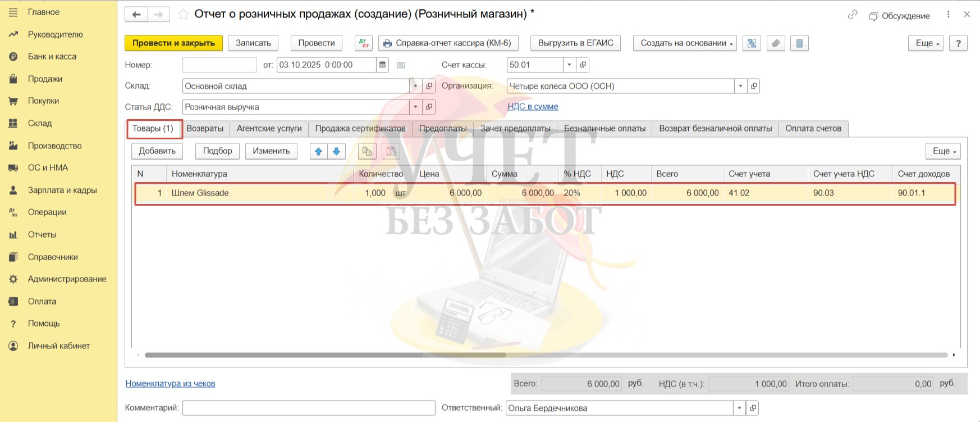Open item selection with Подбор
The image size is (980, 422).
click(217, 151)
